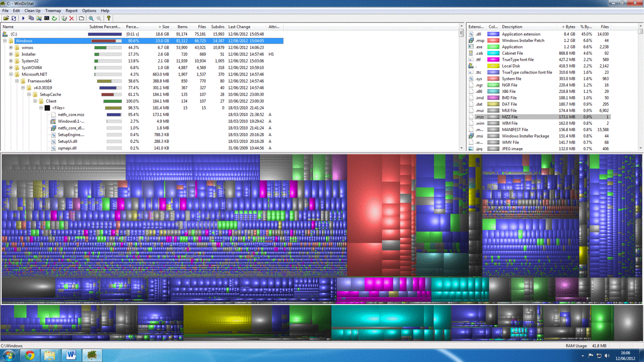Viewport: 644px width, 362px height.
Task: Select the netfx_core.mzz row
Action: (x=142, y=115)
